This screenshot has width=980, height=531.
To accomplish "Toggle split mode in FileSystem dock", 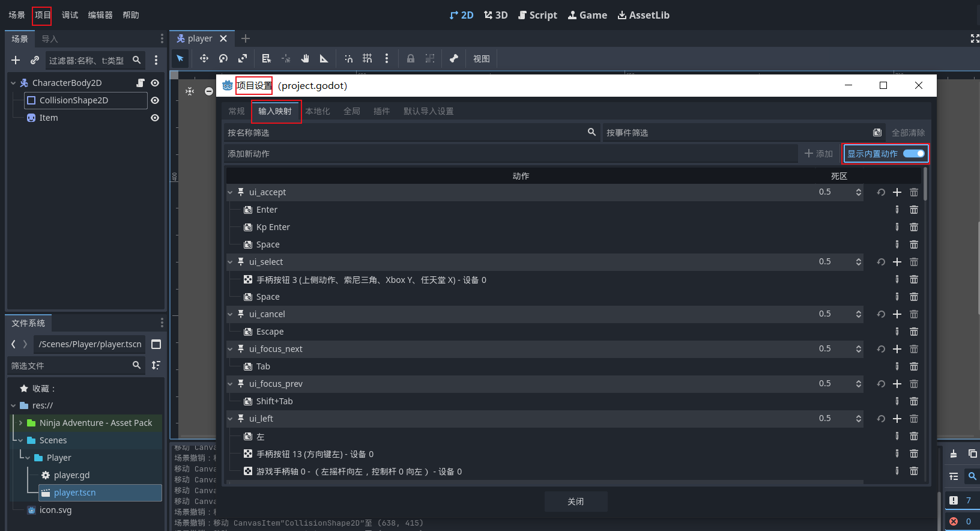I will coord(156,344).
